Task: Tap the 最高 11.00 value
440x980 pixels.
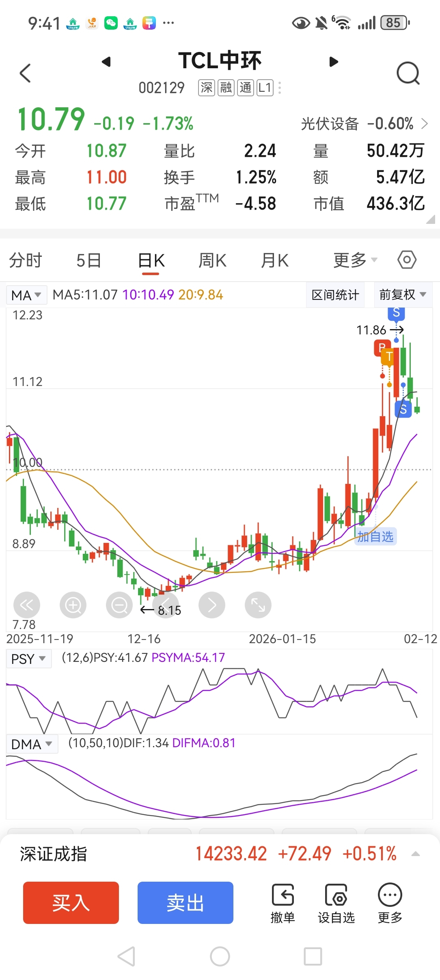Action: click(106, 177)
